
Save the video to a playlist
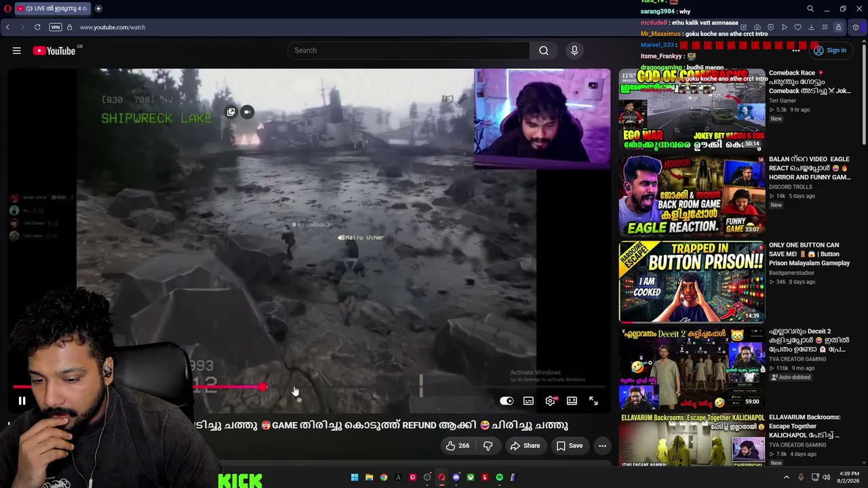click(x=570, y=446)
